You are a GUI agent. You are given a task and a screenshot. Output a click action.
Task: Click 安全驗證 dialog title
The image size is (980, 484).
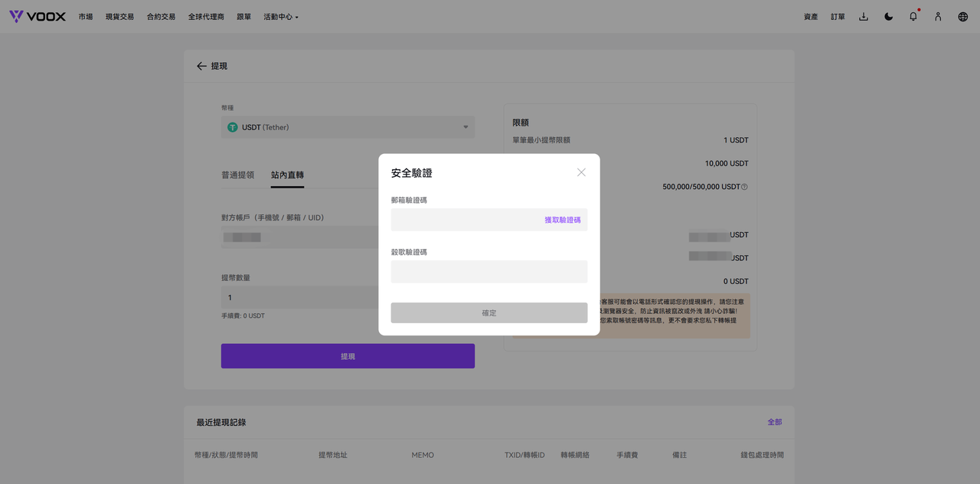tap(412, 173)
